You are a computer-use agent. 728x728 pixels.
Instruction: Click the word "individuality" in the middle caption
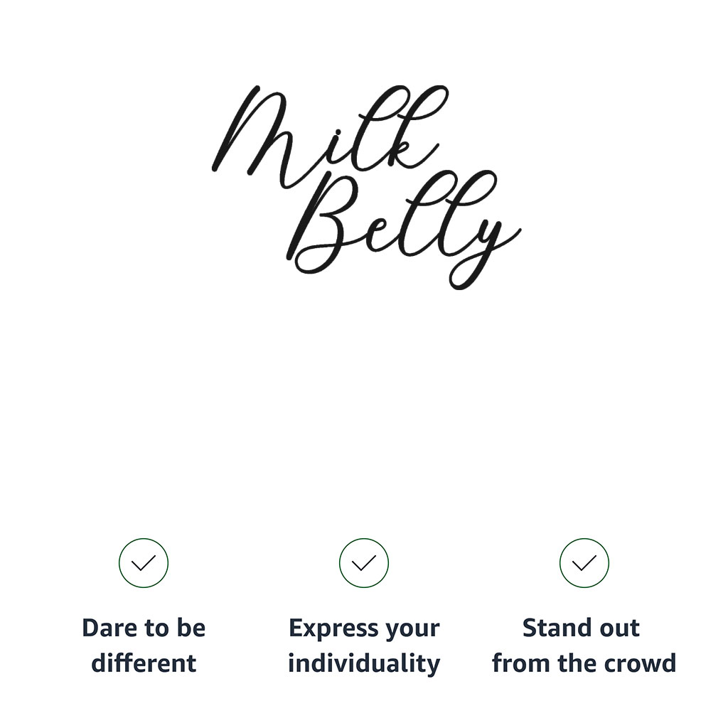click(364, 663)
